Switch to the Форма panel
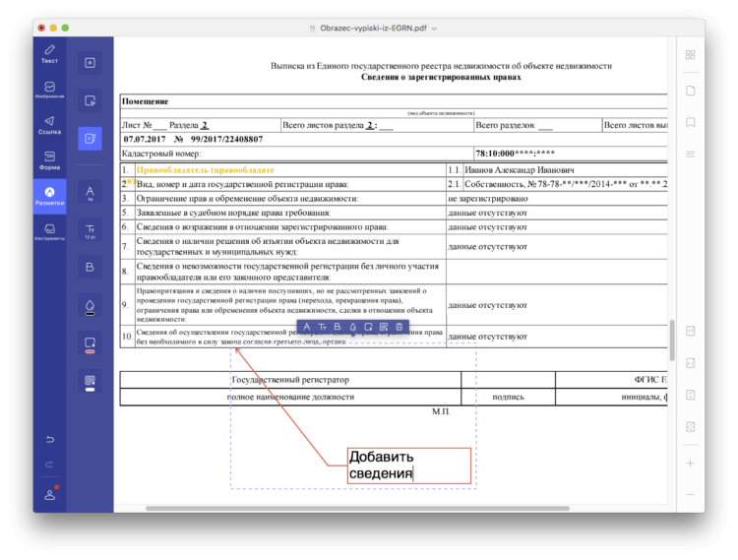The width and height of the screenshot is (738, 560). (x=49, y=159)
